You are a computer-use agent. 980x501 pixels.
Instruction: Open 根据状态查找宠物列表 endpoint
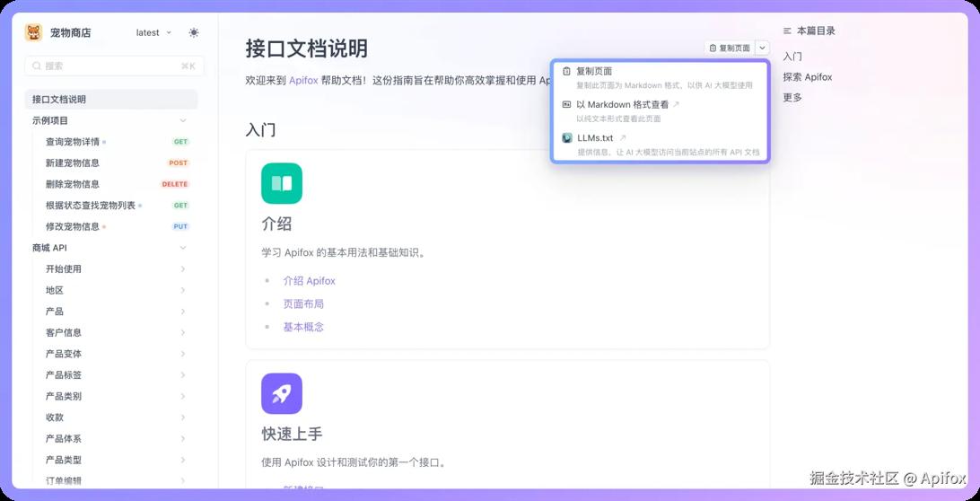[111, 205]
